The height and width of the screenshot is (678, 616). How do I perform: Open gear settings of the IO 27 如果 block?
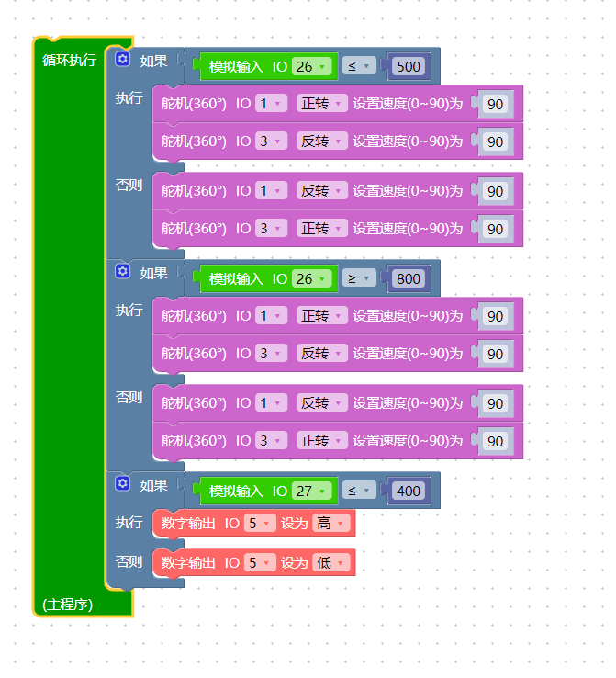(123, 483)
